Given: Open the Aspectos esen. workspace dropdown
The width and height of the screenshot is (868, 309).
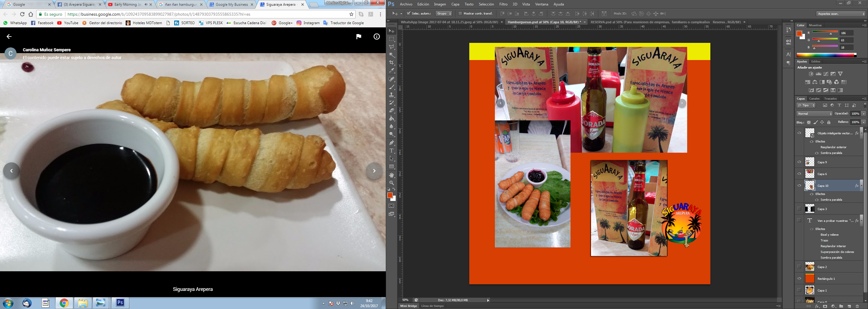Looking at the screenshot, I should pyautogui.click(x=840, y=14).
